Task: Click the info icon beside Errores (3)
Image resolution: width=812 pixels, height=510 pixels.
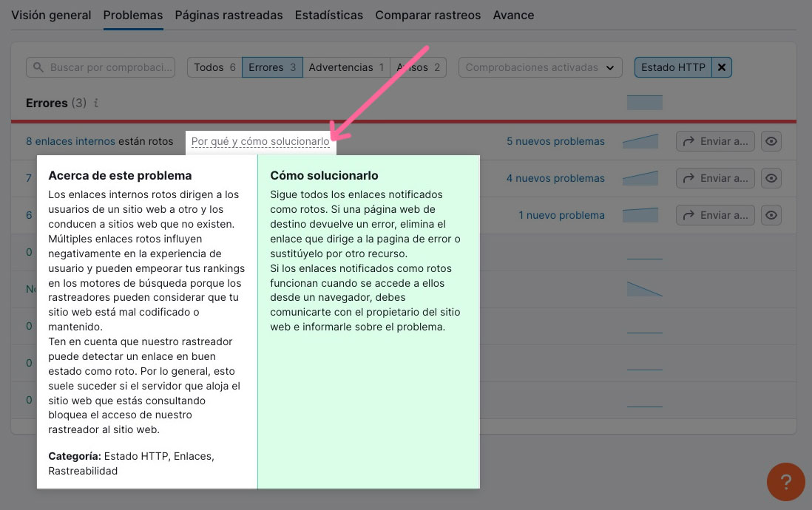Action: (x=95, y=103)
